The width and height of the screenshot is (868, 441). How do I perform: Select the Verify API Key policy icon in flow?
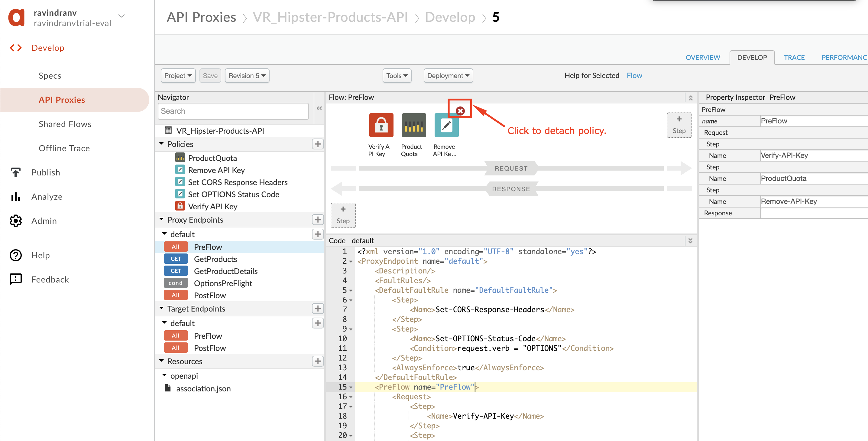click(x=381, y=125)
